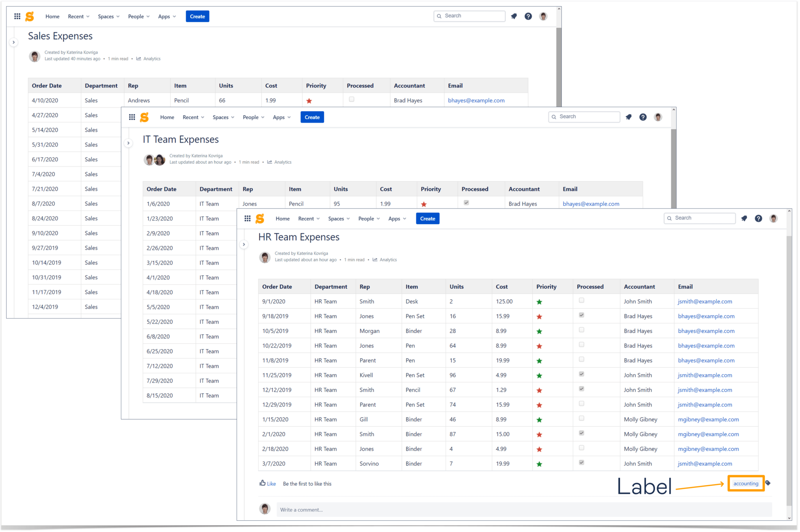Select Home in the navigation bar

pyautogui.click(x=282, y=218)
